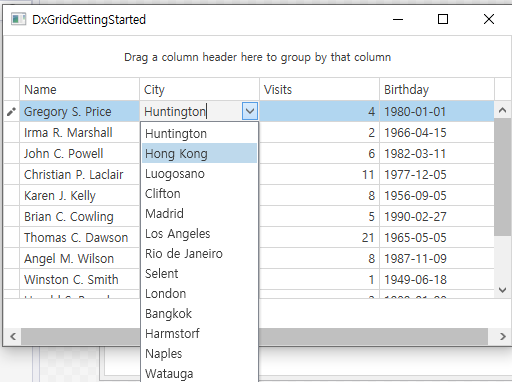Click birthday cell 1965-05-05

point(437,237)
